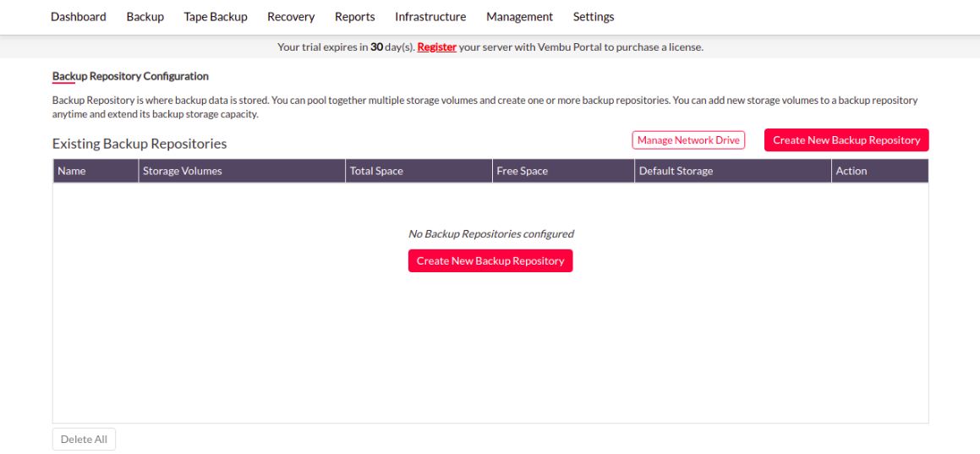Click the Backup Repository Configuration heading
980x454 pixels.
(x=130, y=76)
